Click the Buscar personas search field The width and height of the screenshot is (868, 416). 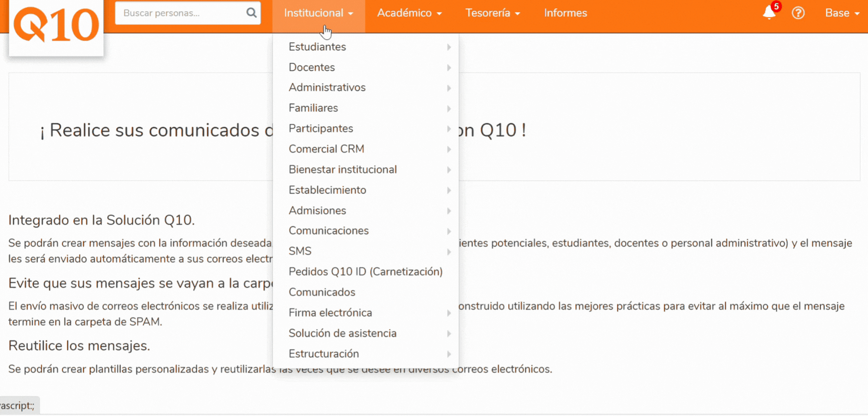[188, 13]
